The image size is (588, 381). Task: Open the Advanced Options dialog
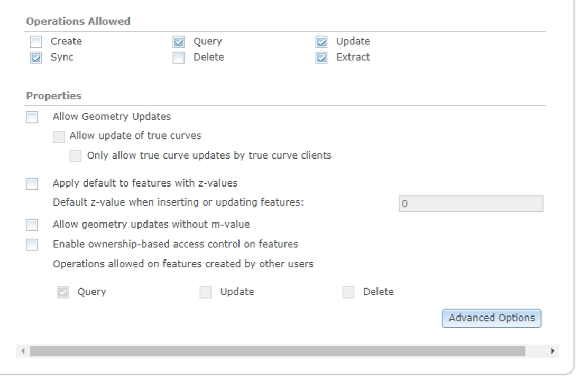(491, 318)
